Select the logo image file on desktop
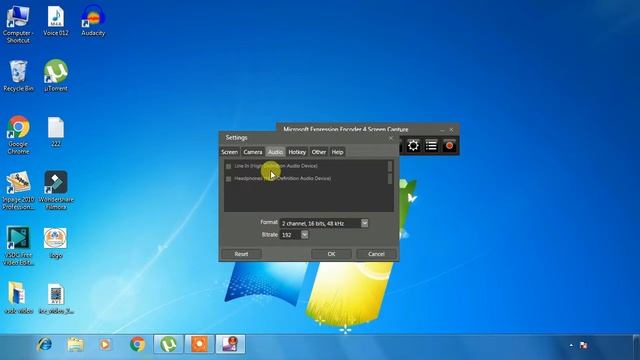 56,243
